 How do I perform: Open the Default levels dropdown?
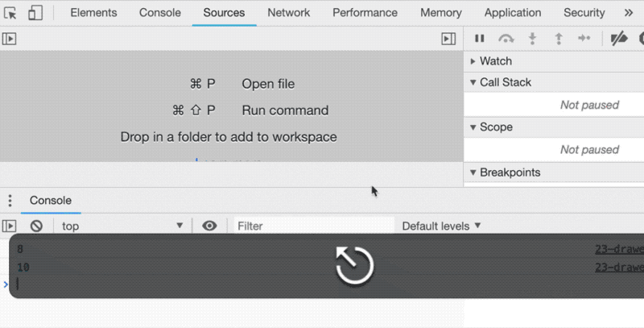coord(441,226)
